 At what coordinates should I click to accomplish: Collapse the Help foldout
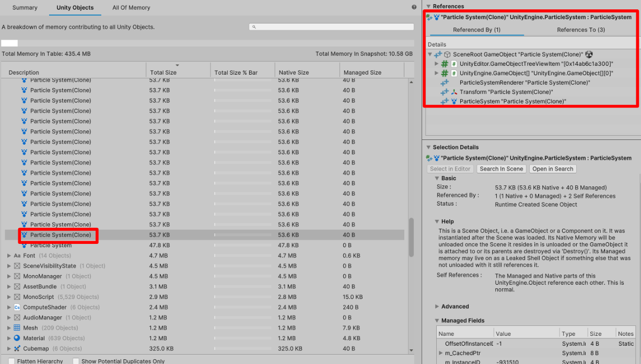tap(437, 221)
